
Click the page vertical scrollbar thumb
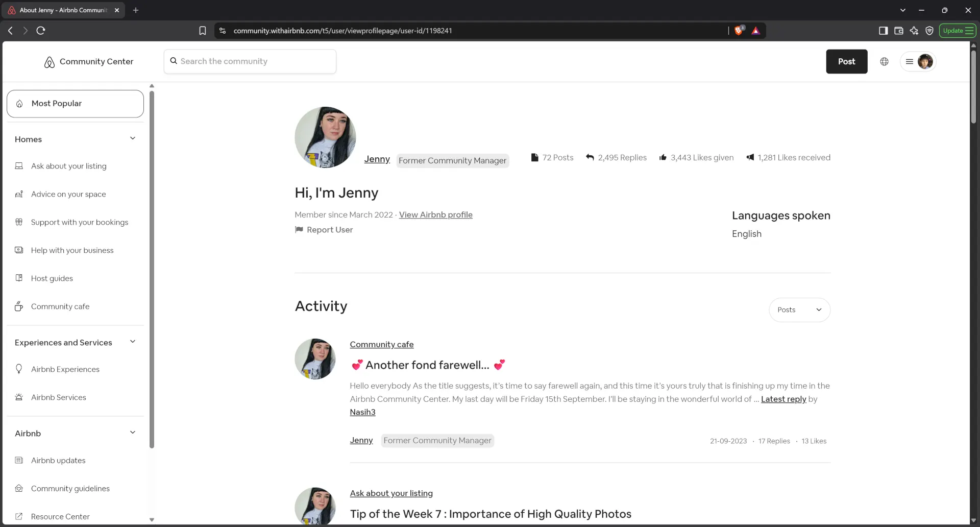click(x=973, y=87)
